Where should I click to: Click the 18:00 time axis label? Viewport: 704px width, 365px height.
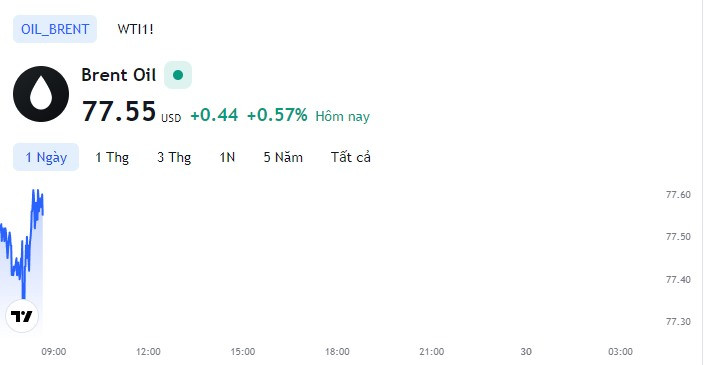[337, 352]
